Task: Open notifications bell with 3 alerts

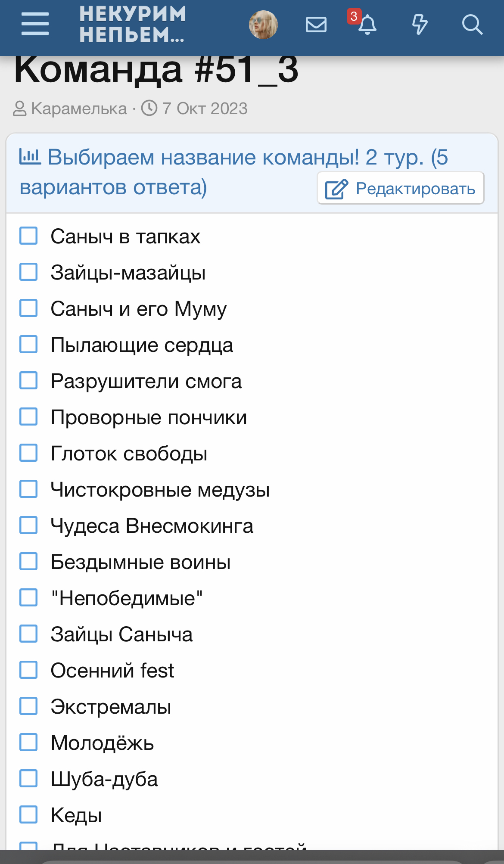Action: point(367,25)
